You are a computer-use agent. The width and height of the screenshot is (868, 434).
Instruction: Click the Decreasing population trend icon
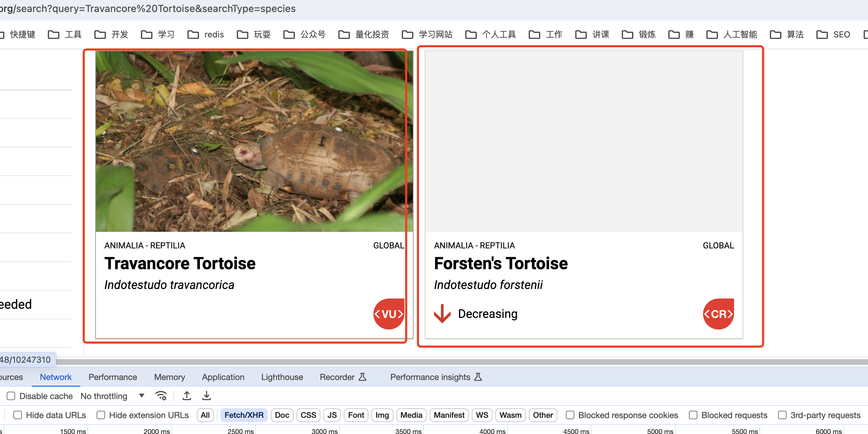click(443, 313)
